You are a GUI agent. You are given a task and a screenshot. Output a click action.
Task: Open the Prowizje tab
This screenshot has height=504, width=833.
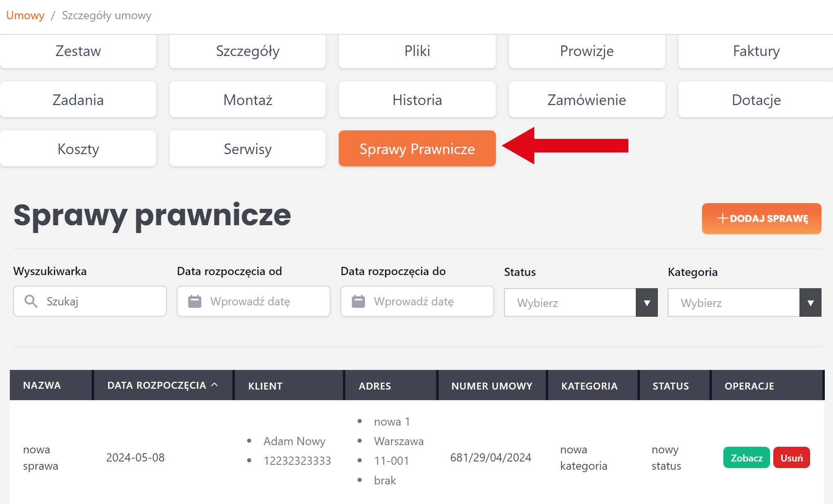(x=587, y=51)
